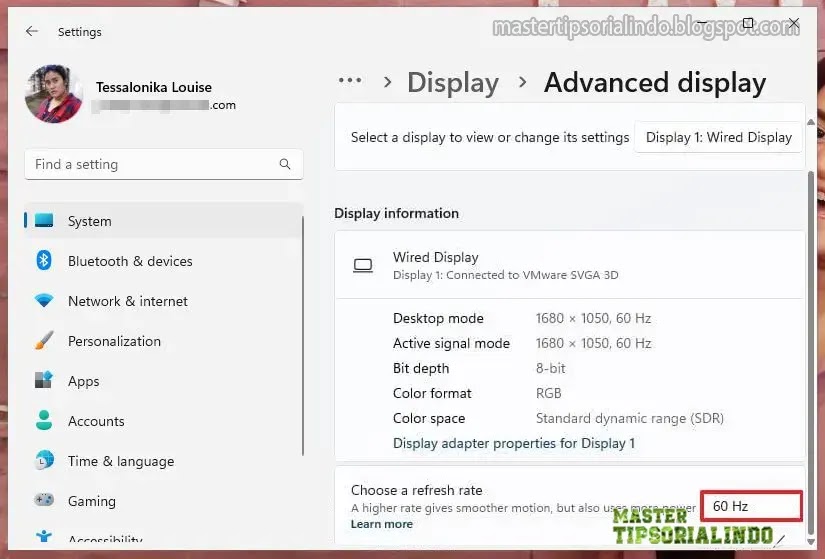
Task: Click the Accounts person icon
Action: (x=44, y=420)
